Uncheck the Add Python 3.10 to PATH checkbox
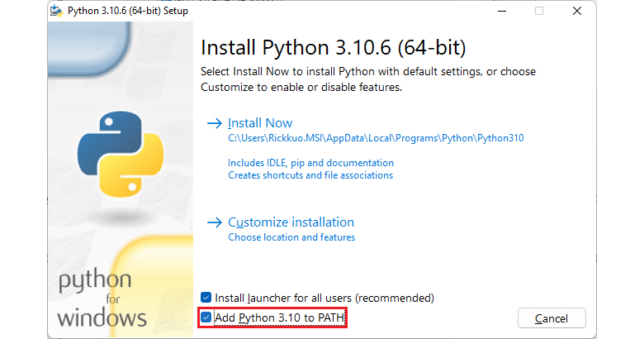 pyautogui.click(x=206, y=318)
